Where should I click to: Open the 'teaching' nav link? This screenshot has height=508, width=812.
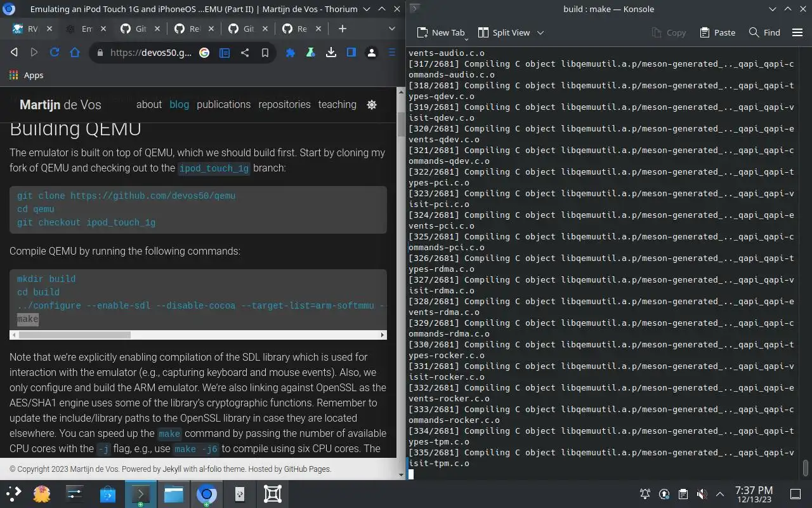coord(337,105)
